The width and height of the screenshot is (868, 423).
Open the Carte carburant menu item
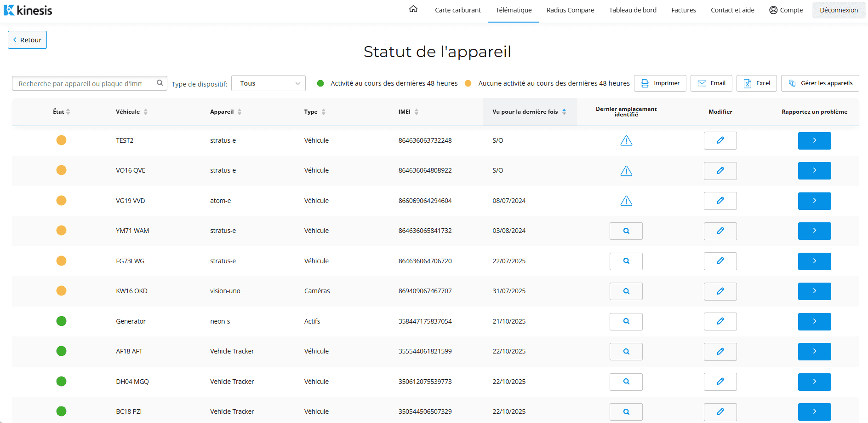(457, 10)
